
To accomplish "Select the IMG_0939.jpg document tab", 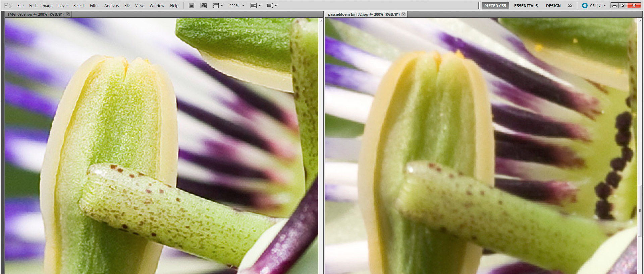I will [x=36, y=14].
